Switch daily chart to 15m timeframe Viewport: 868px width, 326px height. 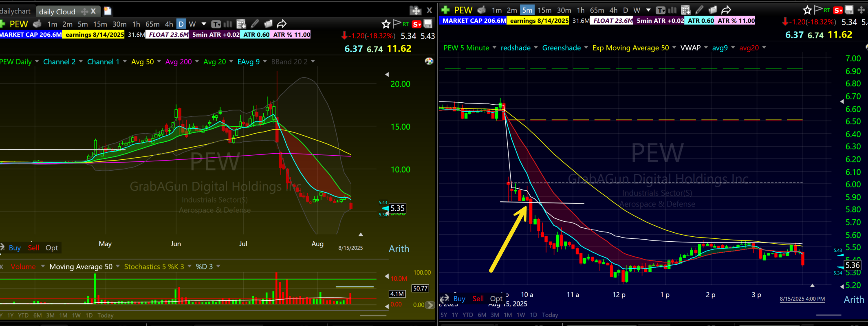point(100,24)
